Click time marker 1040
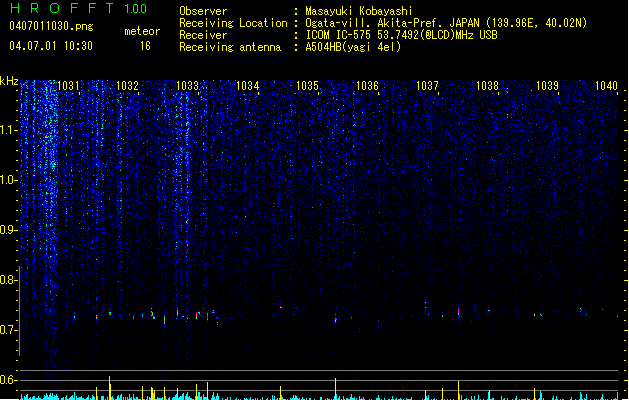Image resolution: width=629 pixels, height=400 pixels. pos(607,86)
